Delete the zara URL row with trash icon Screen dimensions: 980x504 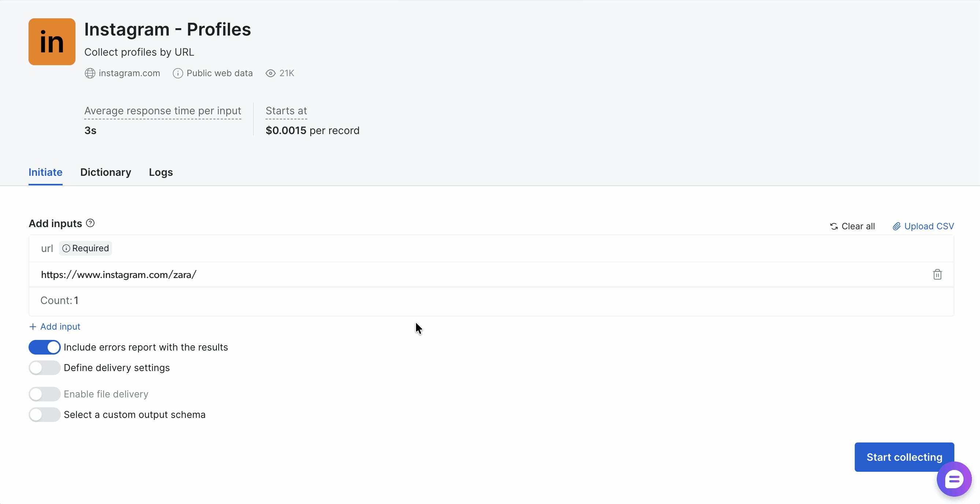click(938, 274)
